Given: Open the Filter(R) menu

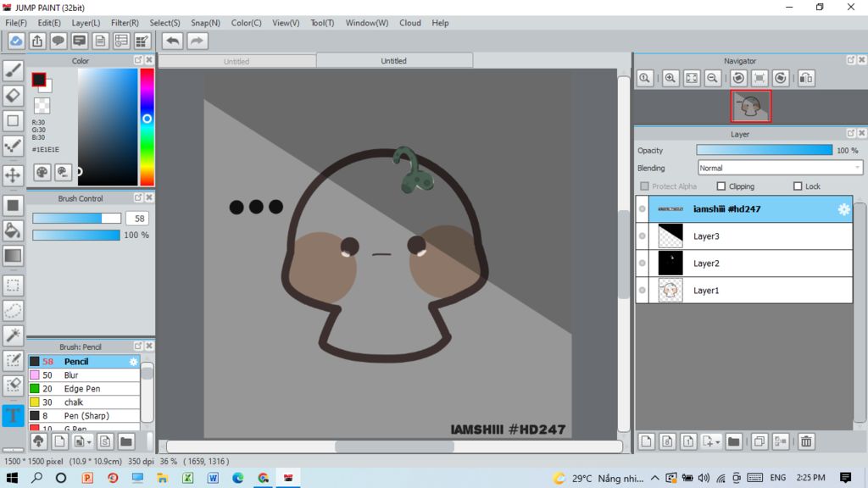Looking at the screenshot, I should [x=125, y=23].
